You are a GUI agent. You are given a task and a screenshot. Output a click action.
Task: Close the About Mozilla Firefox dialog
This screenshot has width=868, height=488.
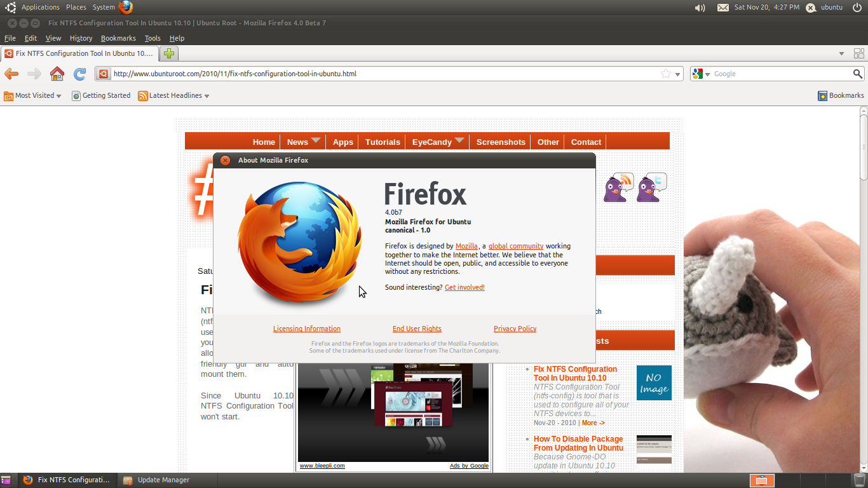[x=225, y=160]
